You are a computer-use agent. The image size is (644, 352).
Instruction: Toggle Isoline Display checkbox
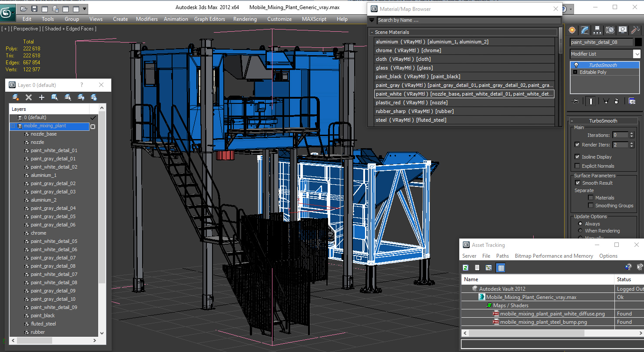click(x=577, y=157)
